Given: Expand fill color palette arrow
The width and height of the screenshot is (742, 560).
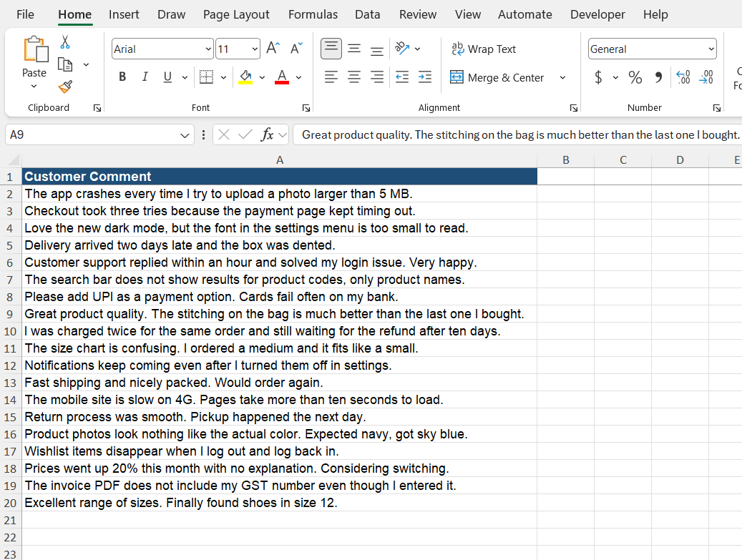Looking at the screenshot, I should (x=262, y=77).
